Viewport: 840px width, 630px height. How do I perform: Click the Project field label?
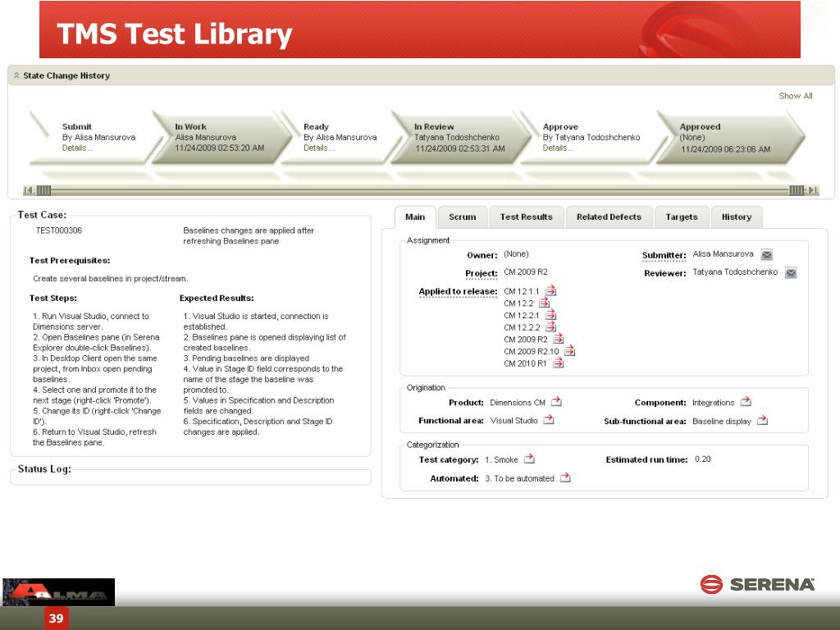[x=481, y=273]
